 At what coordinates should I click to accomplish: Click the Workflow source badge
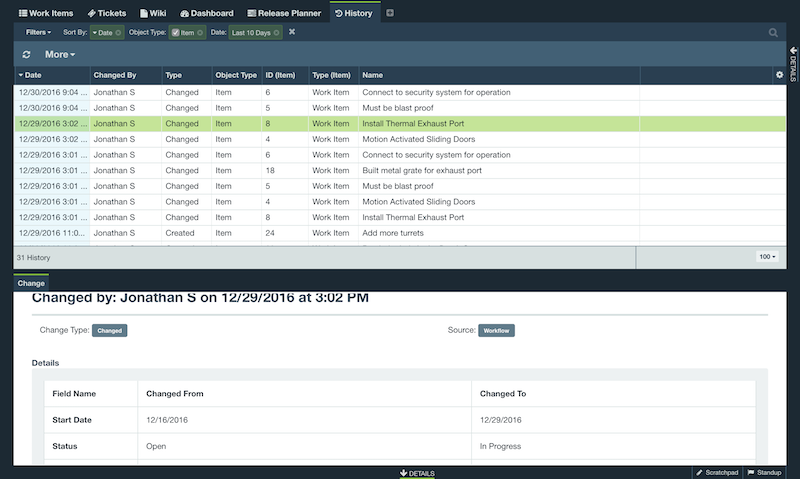496,331
